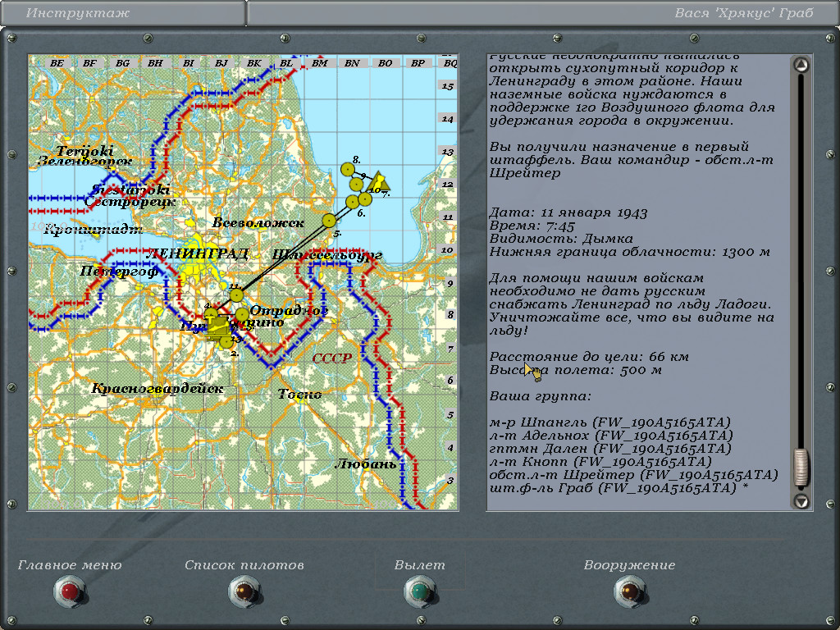The height and width of the screenshot is (630, 840).
Task: Click the Красногвардейск label on the map
Action: (x=157, y=388)
